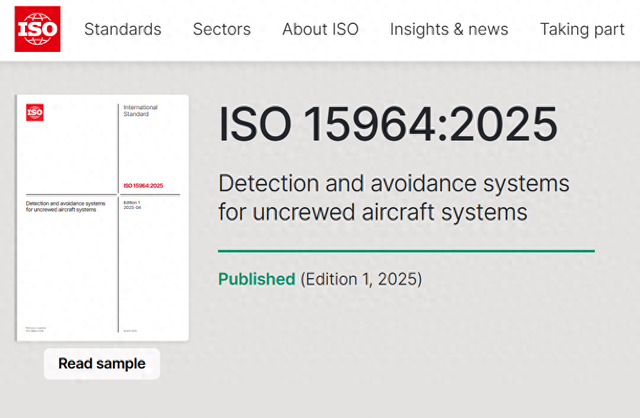Open the Standards menu
Image resolution: width=640 pixels, height=418 pixels.
[x=122, y=29]
